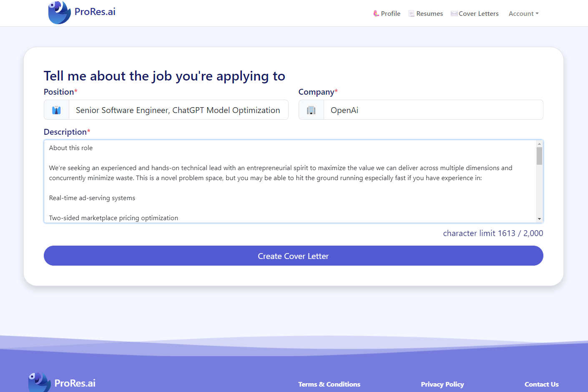The width and height of the screenshot is (588, 392).
Task: Open the Contact Us footer link
Action: (541, 384)
